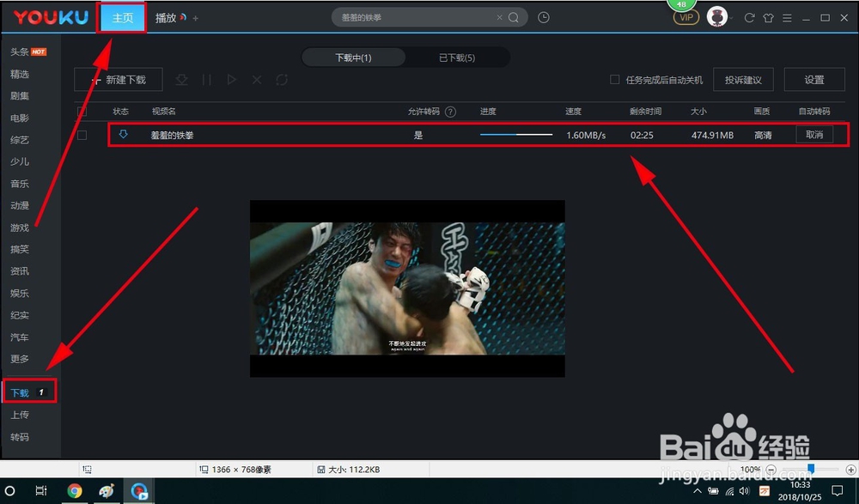Open 头条 in the sidebar
This screenshot has height=504, width=859.
coord(20,52)
